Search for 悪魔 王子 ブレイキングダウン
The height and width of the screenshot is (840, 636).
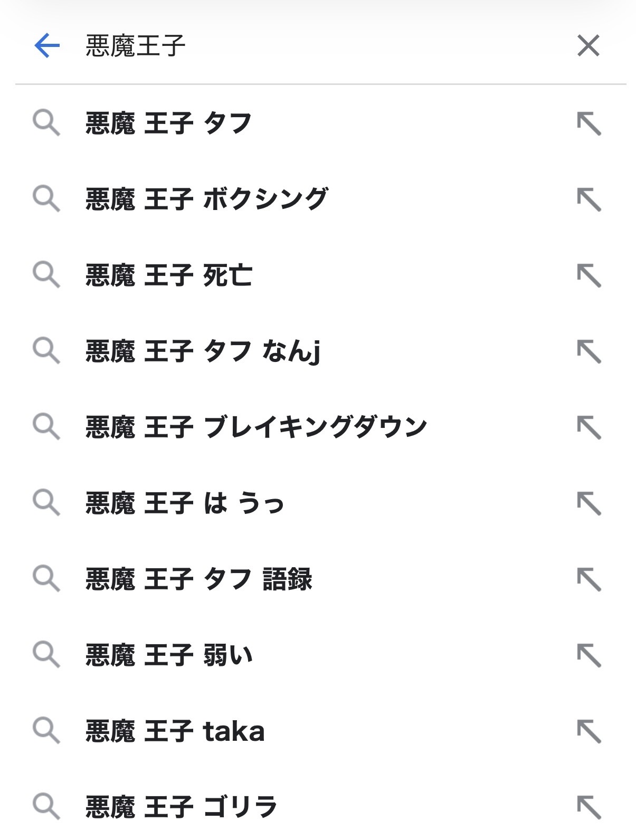(x=257, y=427)
